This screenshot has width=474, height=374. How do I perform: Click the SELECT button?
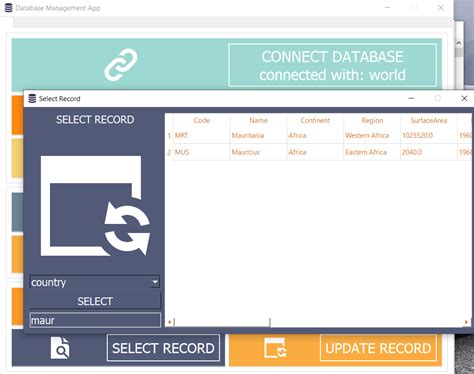[95, 301]
